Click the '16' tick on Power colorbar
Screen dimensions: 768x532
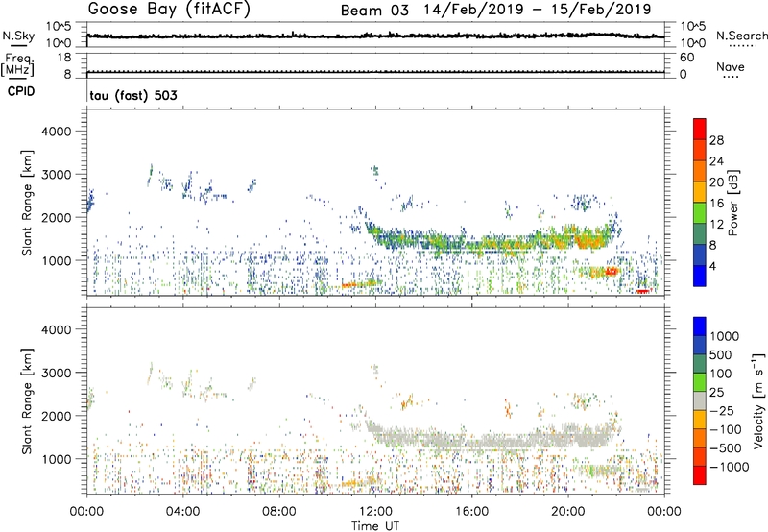click(x=716, y=204)
